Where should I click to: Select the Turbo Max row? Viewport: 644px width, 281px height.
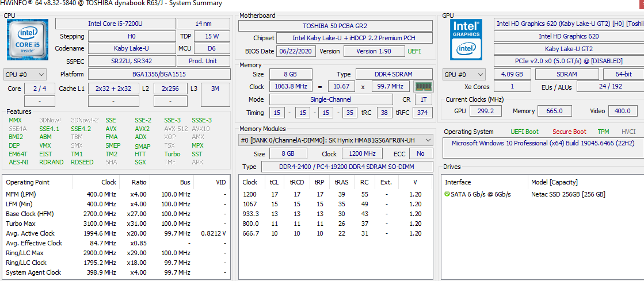(x=116, y=224)
